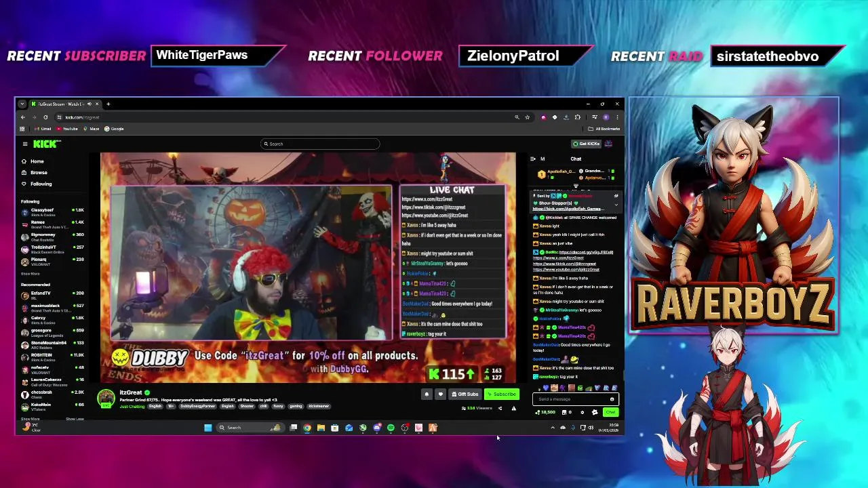This screenshot has height=488, width=868.
Task: Open Ramee channel from Following list
Action: click(53, 224)
